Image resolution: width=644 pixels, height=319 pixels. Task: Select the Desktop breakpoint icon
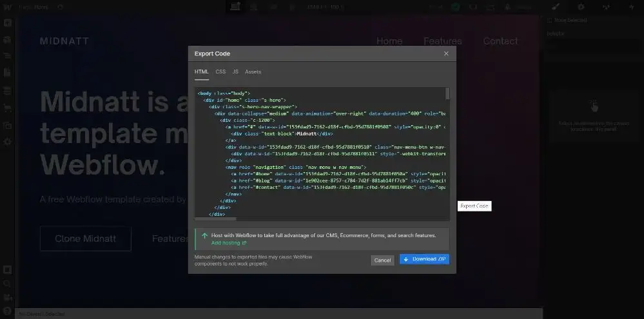[235, 7]
